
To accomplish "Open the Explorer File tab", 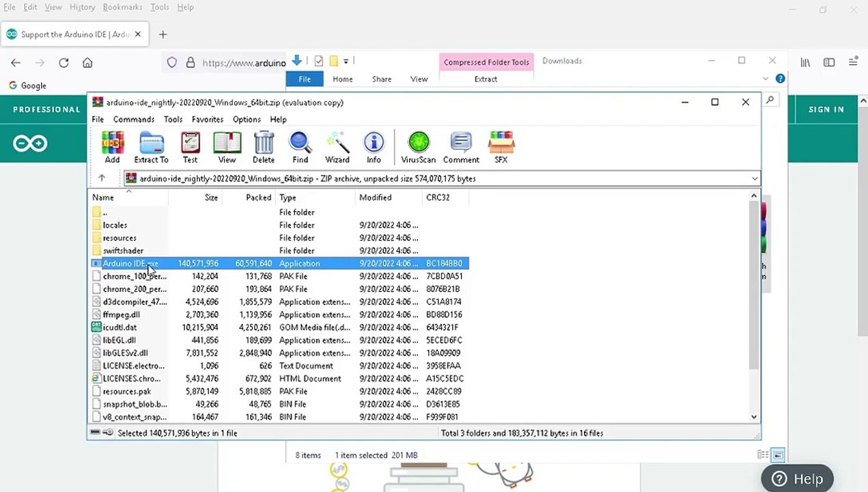I will click(x=305, y=79).
